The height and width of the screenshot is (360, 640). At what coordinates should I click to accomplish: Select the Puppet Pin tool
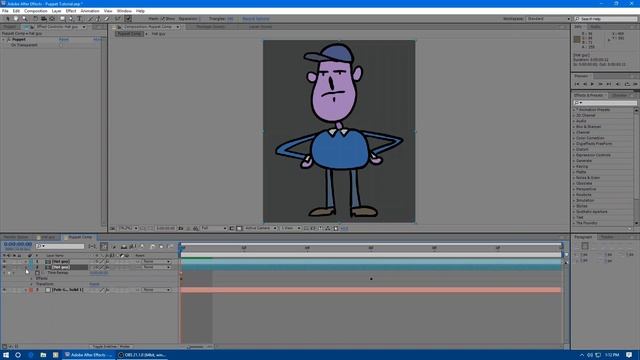(x=128, y=19)
